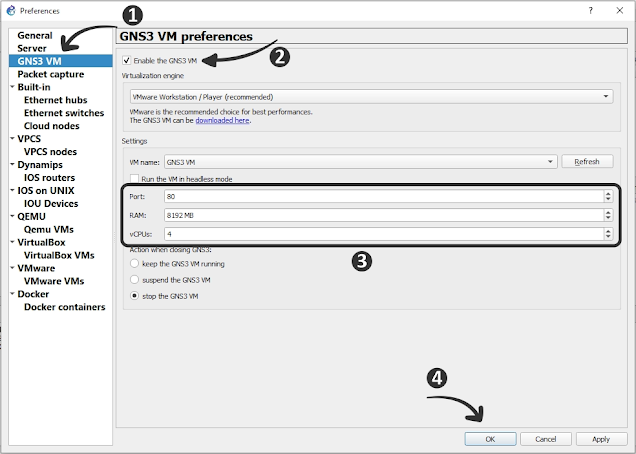Decrease the Port value with down arrow

pos(608,200)
